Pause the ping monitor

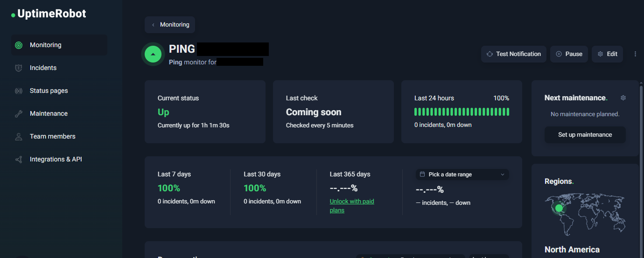tap(568, 54)
